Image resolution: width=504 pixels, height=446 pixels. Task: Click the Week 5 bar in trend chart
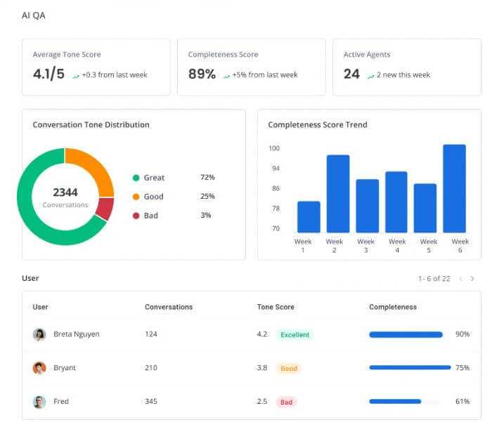point(425,208)
